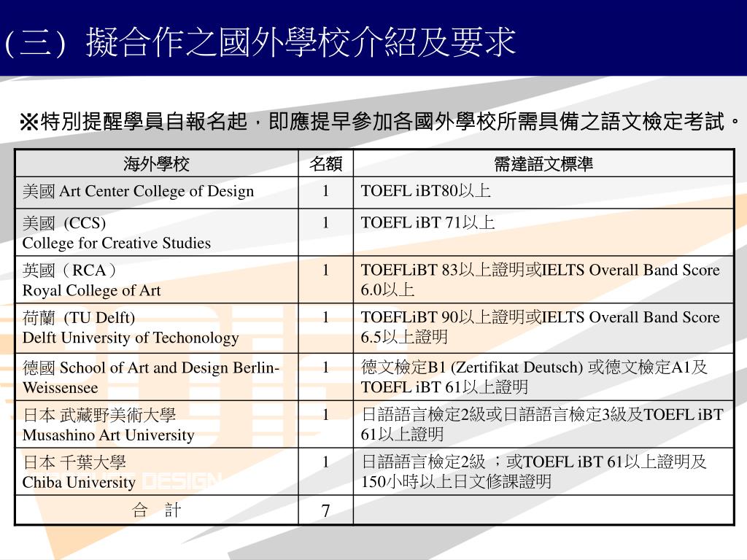Screen dimensions: 747x560
Task: Click quota 1 in Art Center row
Action: click(x=326, y=192)
